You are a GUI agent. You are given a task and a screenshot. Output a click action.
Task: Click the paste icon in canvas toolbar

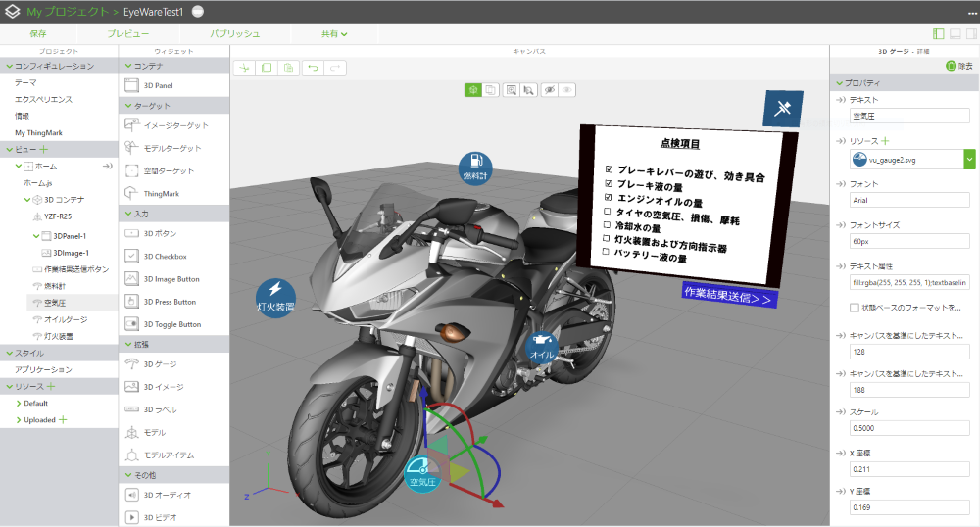click(288, 68)
